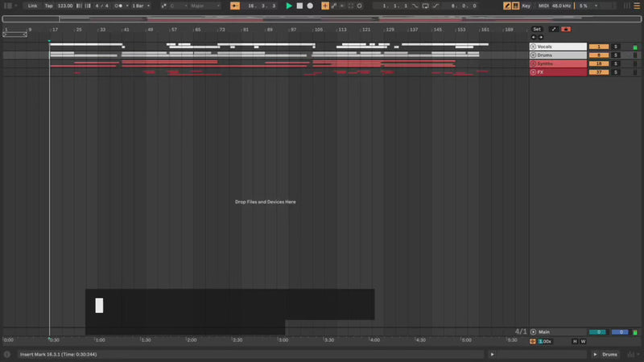The image size is (644, 362).
Task: Toggle the Synths track activator
Action: pyautogui.click(x=599, y=64)
